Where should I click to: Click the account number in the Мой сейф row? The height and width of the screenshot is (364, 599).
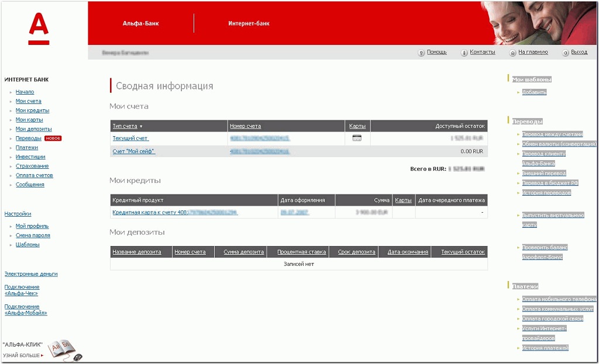coord(260,151)
